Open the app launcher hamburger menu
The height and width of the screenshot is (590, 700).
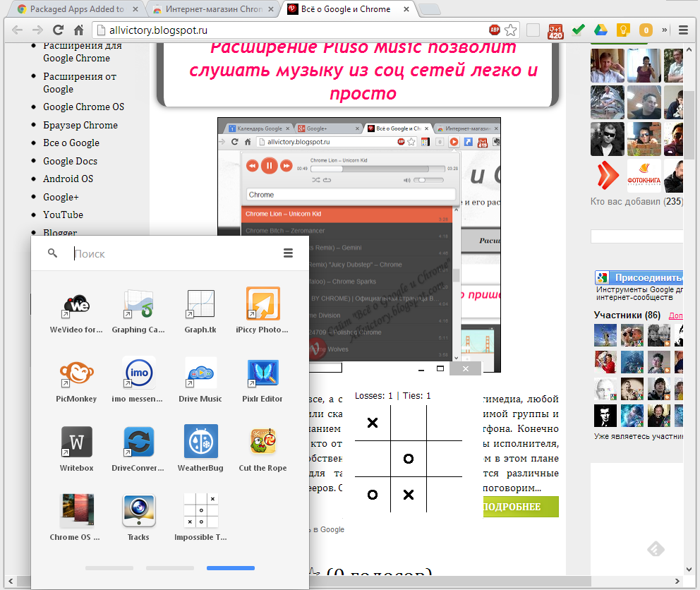[289, 253]
